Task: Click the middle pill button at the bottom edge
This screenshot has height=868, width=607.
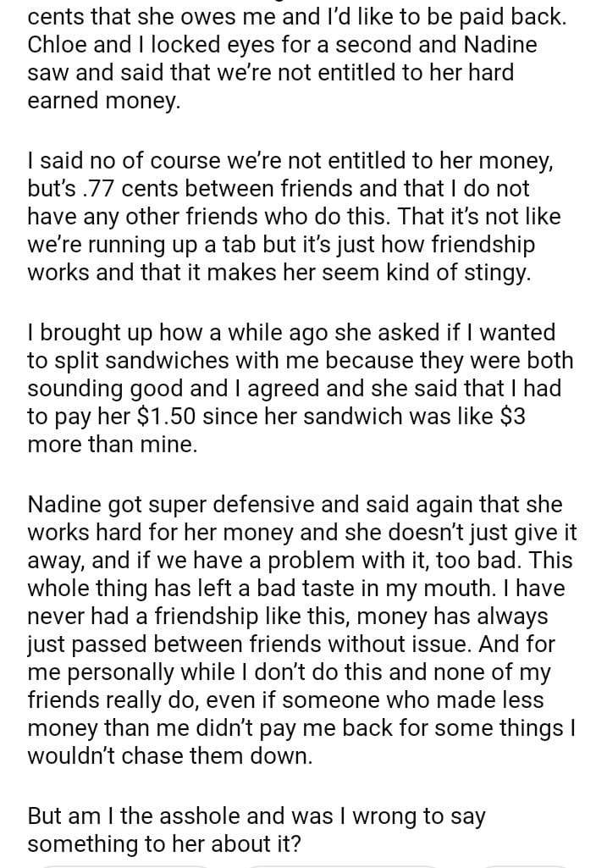Action: (339, 865)
